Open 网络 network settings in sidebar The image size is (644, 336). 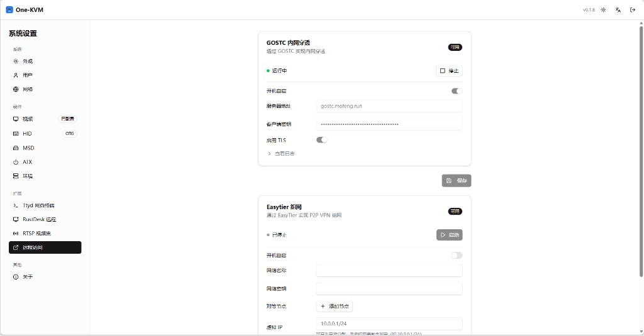(x=28, y=89)
